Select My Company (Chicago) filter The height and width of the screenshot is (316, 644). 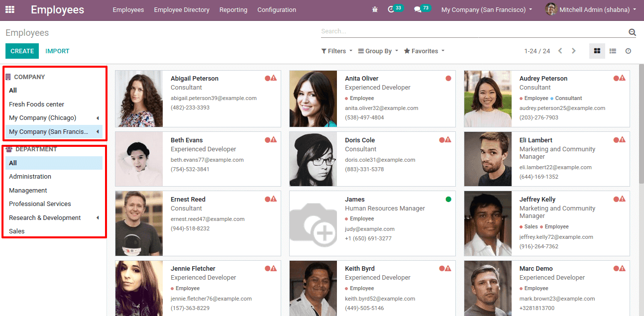tap(42, 118)
